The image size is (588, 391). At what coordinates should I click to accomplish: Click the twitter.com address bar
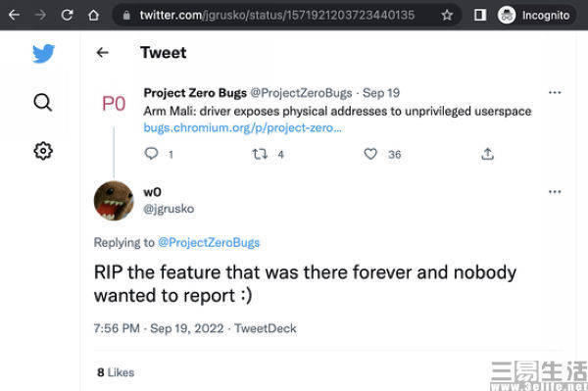[x=276, y=15]
